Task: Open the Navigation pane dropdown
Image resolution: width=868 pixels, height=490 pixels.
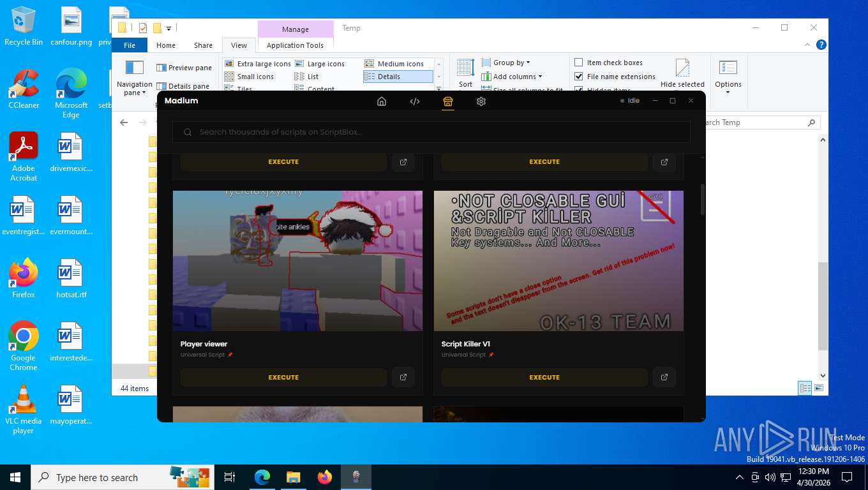Action: 135,78
